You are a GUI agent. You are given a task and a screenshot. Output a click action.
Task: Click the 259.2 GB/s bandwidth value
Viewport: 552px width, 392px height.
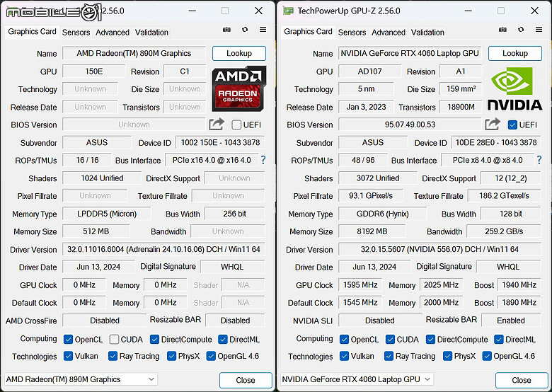pyautogui.click(x=504, y=231)
